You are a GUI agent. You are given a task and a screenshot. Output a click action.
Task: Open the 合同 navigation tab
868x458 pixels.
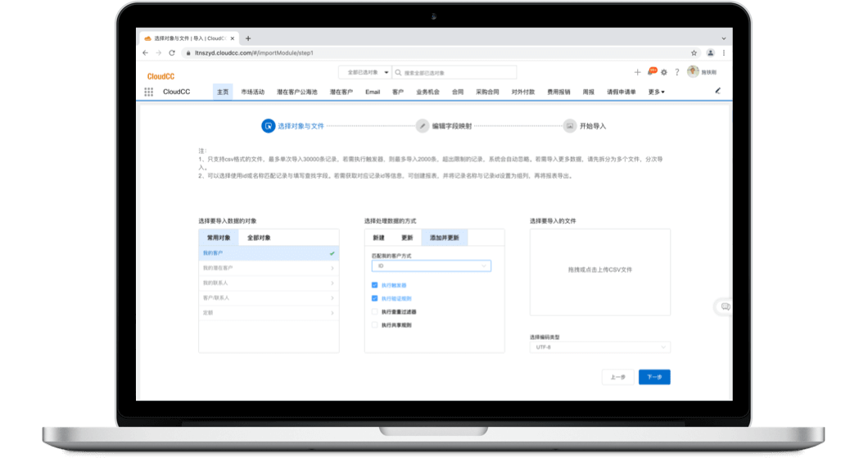pyautogui.click(x=458, y=92)
